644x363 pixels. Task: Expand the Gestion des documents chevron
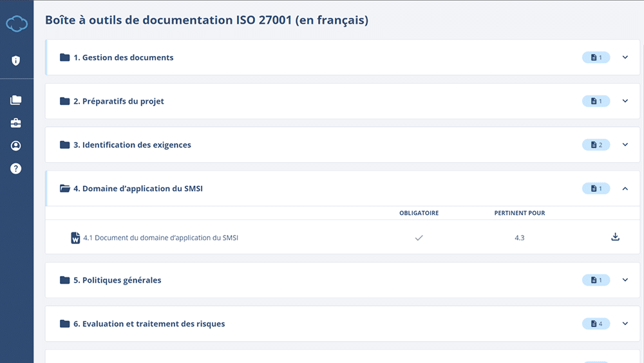tap(625, 57)
